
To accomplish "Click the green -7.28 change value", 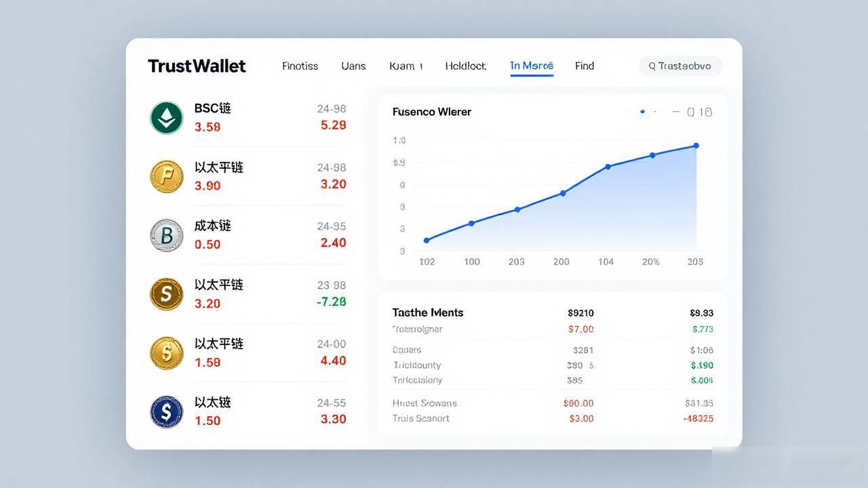I will point(332,302).
